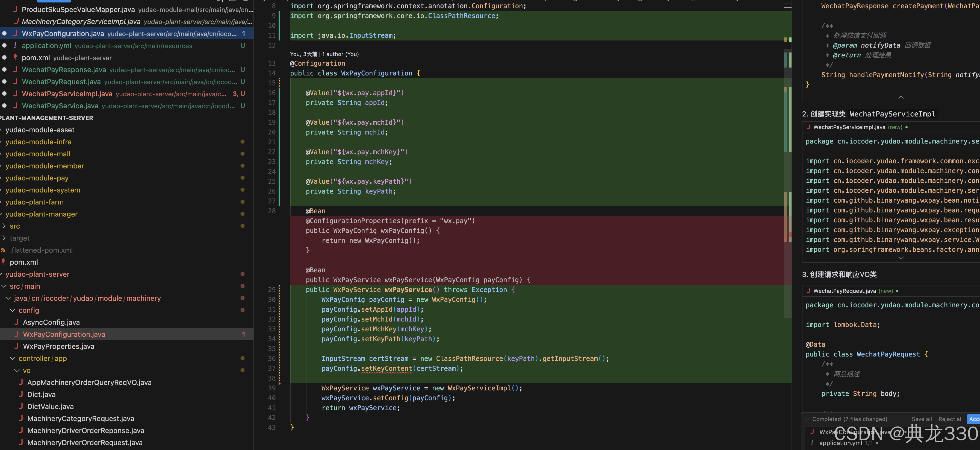Click YAML exclamation icon of application.yml open editor
980x450 pixels.
[15, 46]
